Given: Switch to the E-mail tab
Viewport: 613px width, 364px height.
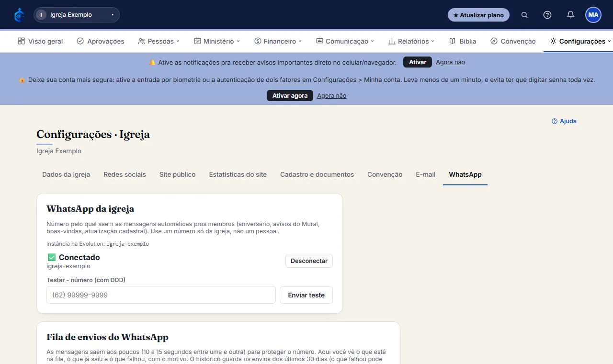Looking at the screenshot, I should (425, 174).
